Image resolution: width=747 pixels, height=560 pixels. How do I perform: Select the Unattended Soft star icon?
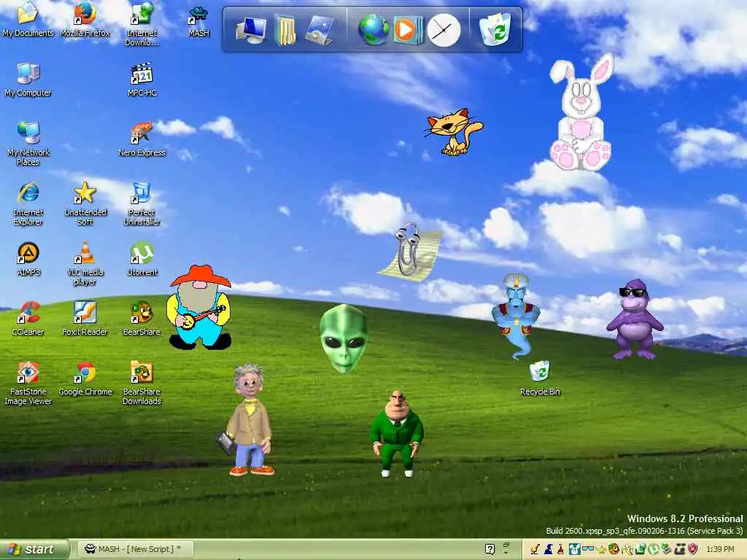point(85,203)
